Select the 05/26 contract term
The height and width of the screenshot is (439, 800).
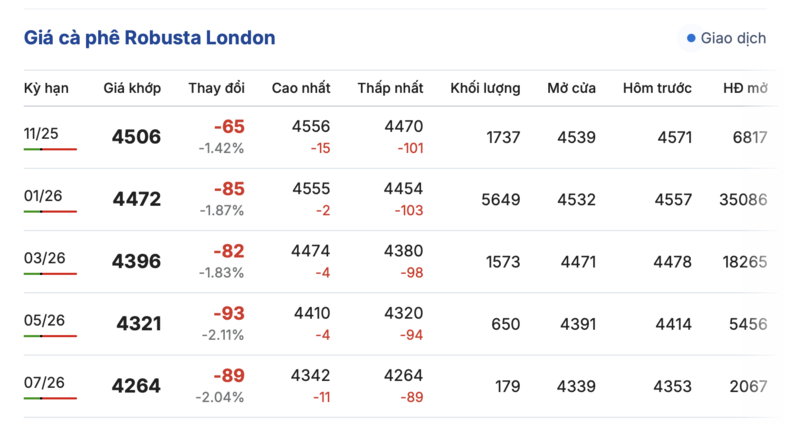click(43, 320)
